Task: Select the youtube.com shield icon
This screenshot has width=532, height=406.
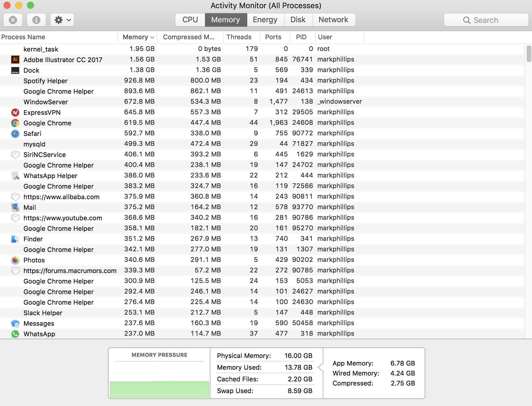Action: click(x=15, y=218)
